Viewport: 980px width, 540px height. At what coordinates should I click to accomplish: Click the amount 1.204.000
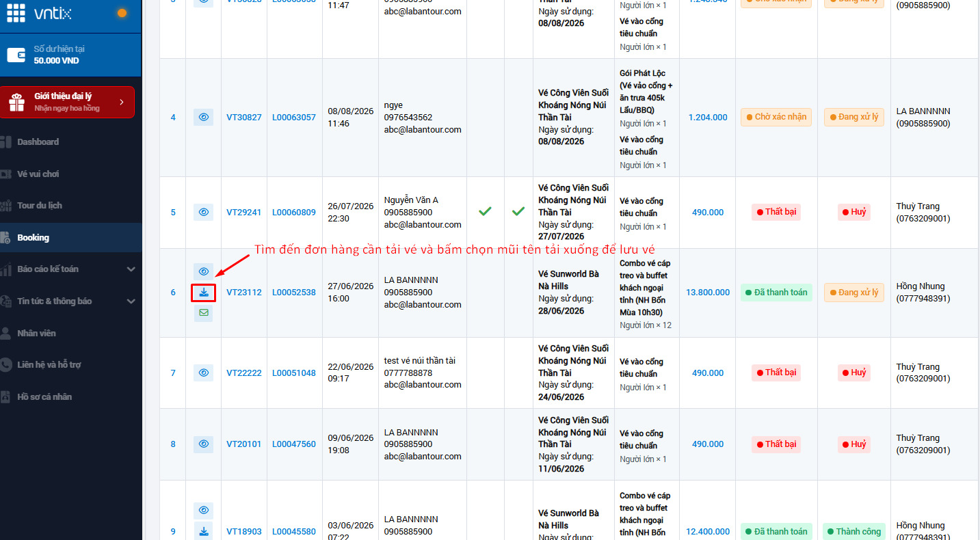pyautogui.click(x=708, y=118)
